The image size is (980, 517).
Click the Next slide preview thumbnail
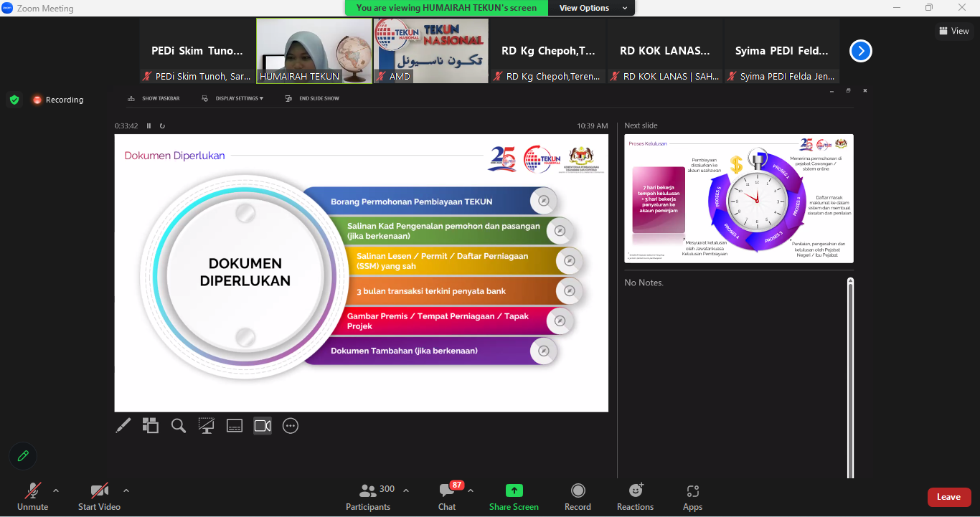pyautogui.click(x=739, y=198)
